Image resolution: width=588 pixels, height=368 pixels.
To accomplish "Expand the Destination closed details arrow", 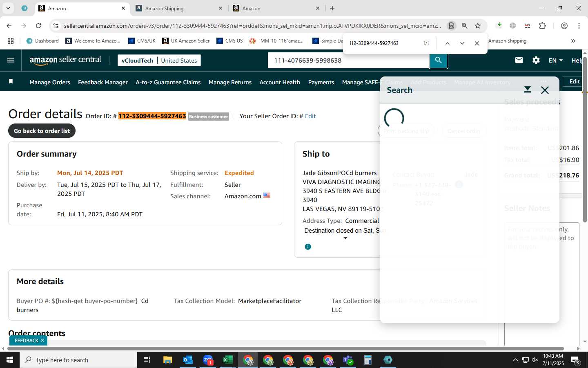I will pos(345,238).
